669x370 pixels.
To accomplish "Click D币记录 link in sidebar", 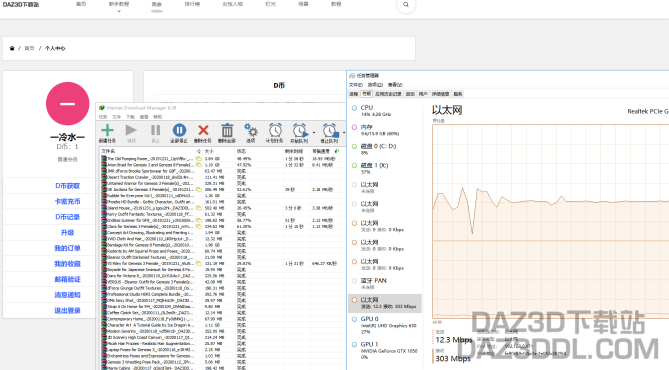I will (x=67, y=217).
